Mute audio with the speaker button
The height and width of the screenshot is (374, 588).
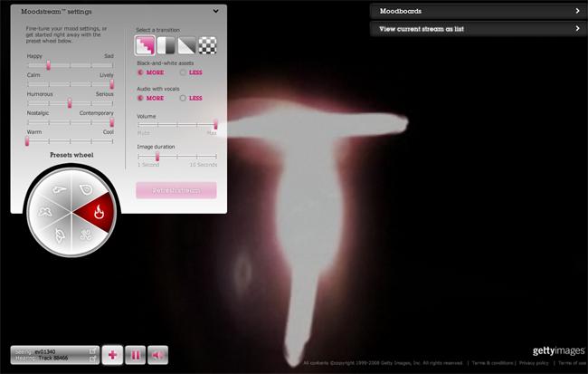click(x=158, y=355)
